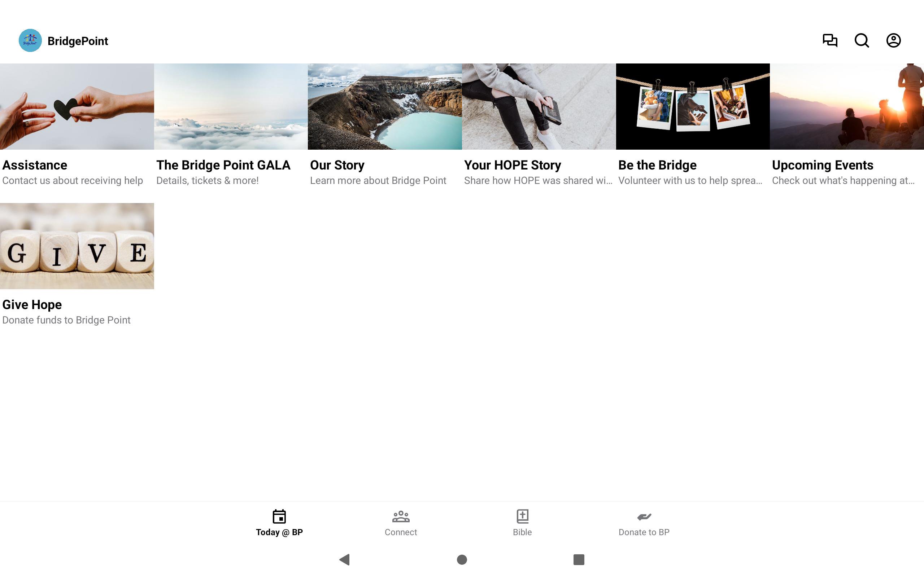
Task: Open the Be the Bridge polaroid image
Action: [693, 106]
